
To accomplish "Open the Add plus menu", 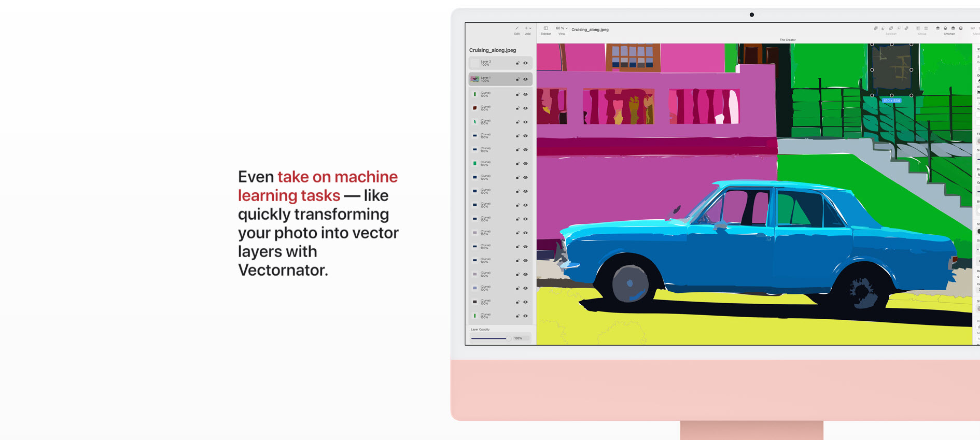I will pos(527,29).
